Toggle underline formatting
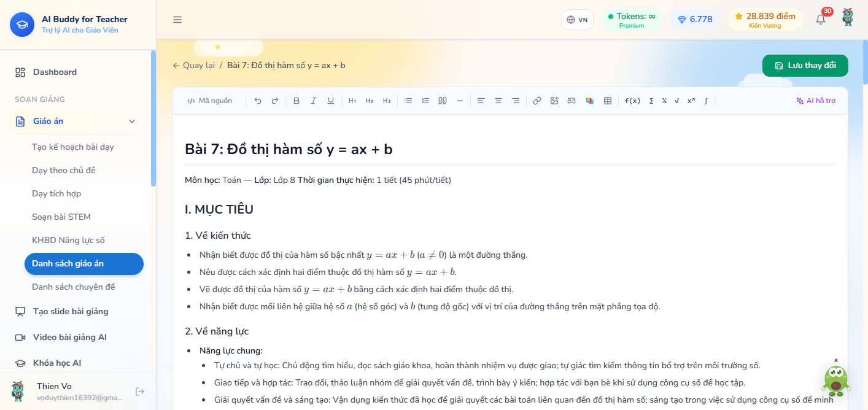Screen dimensions: 868x410 point(331,101)
